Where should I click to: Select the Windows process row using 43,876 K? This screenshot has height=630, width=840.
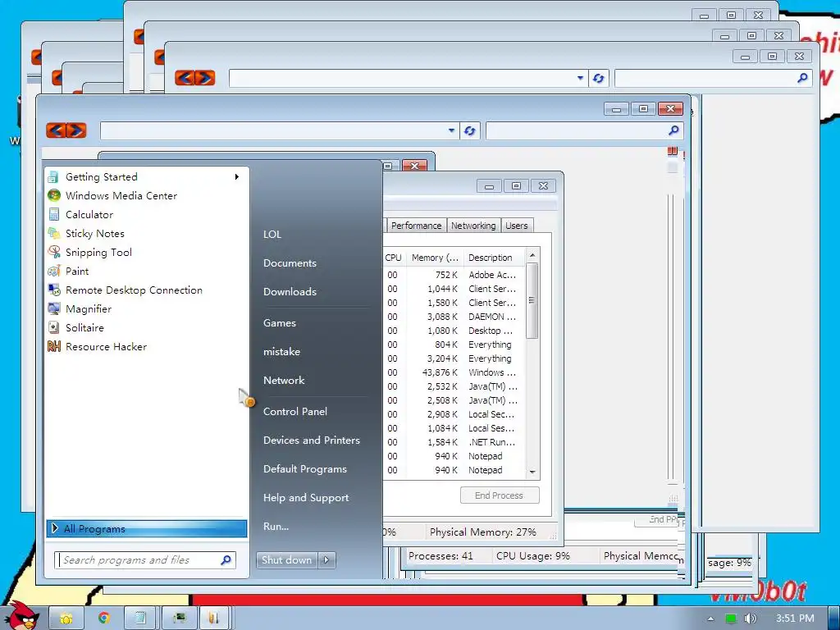coord(454,372)
